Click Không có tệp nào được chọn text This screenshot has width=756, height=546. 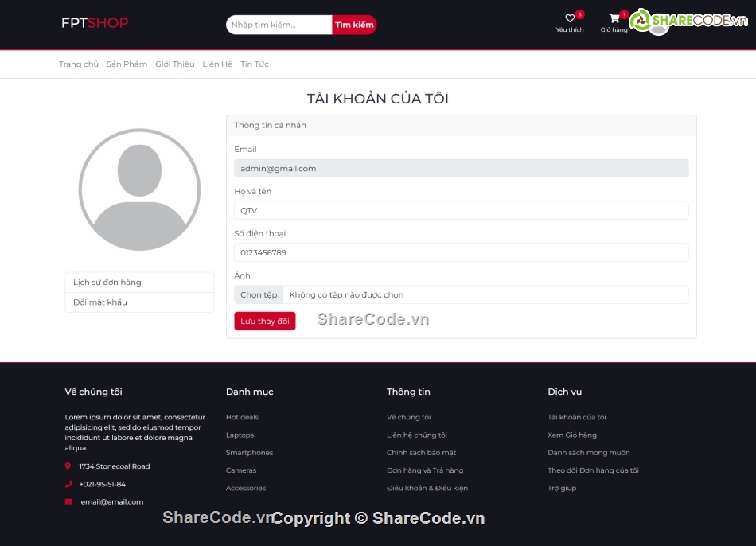tap(346, 294)
